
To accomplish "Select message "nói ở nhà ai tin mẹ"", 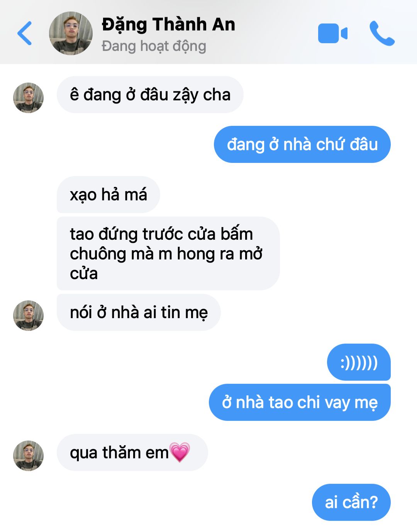I will pos(139,312).
